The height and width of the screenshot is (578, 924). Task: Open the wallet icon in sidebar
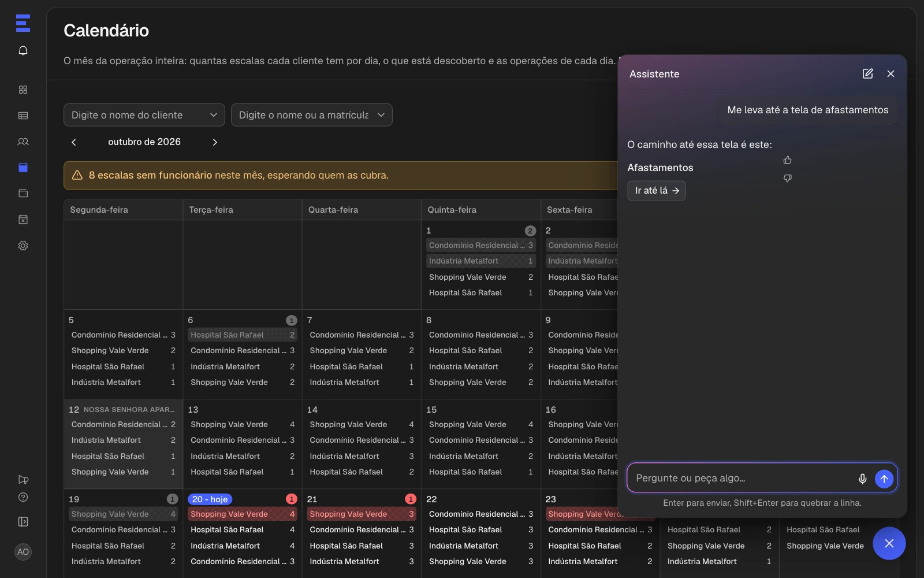[23, 194]
